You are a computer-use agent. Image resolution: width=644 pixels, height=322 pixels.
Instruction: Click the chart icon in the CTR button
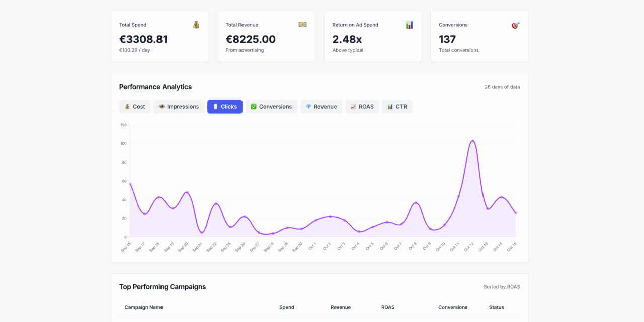pyautogui.click(x=391, y=106)
